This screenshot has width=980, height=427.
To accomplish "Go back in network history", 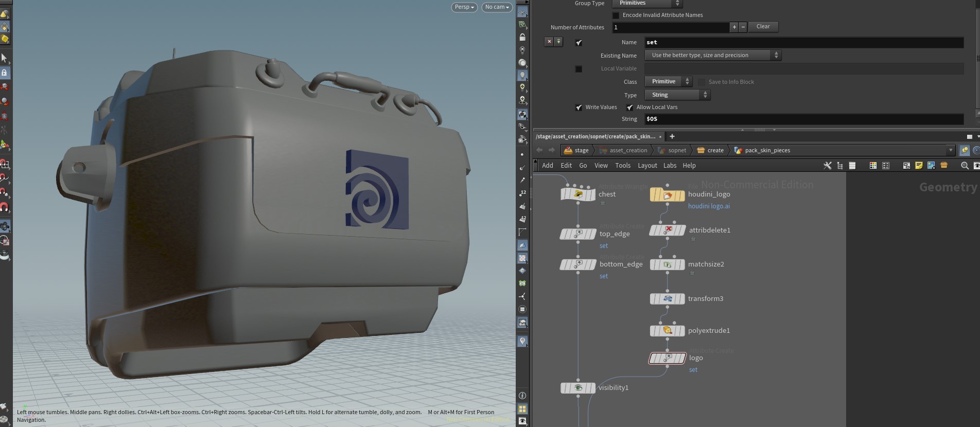I will pos(539,150).
